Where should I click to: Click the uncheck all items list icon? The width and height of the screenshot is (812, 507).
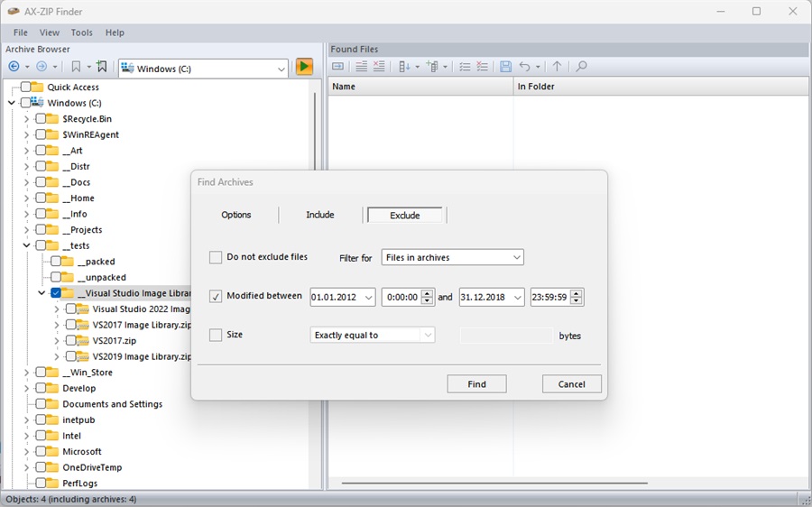[x=482, y=66]
